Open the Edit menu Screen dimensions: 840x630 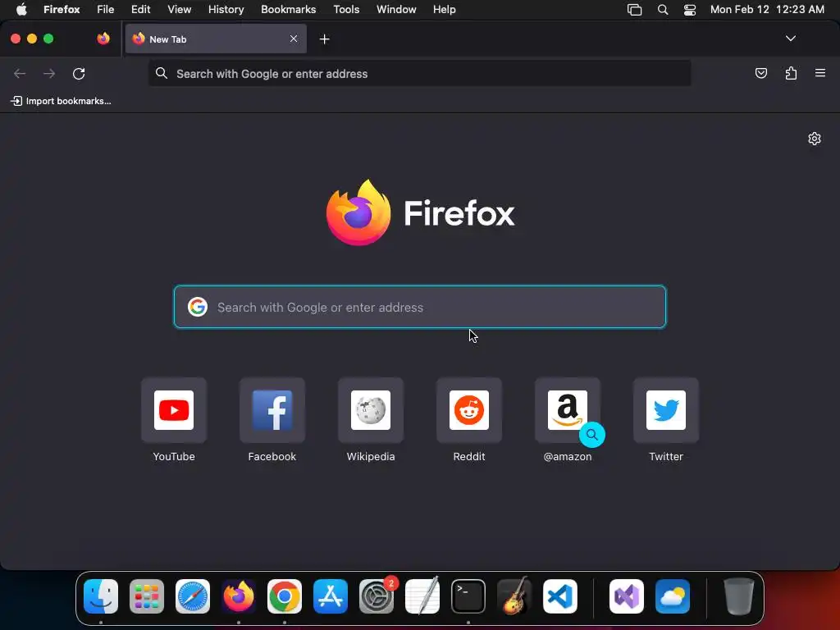click(140, 10)
